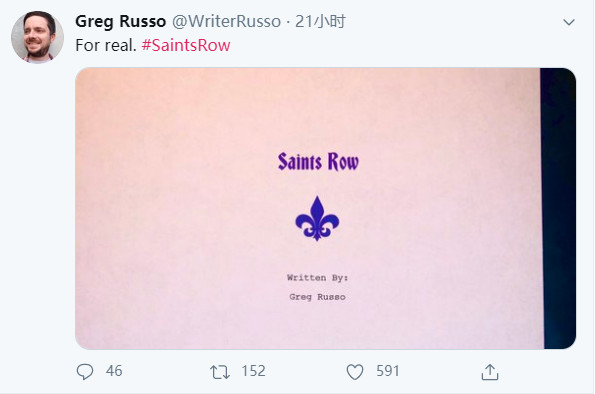Viewport: 595px width, 394px height.
Task: Click the share upload icon
Action: tap(490, 372)
